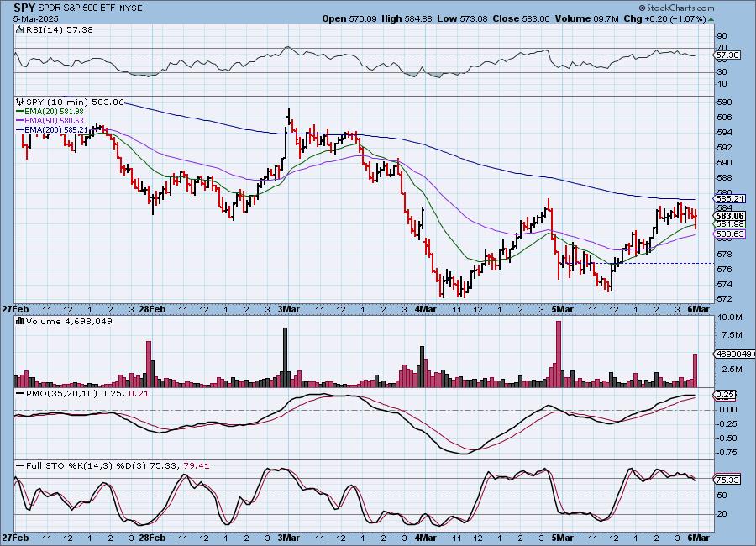Click the price bars icon before SPY (10 min)

coord(20,102)
